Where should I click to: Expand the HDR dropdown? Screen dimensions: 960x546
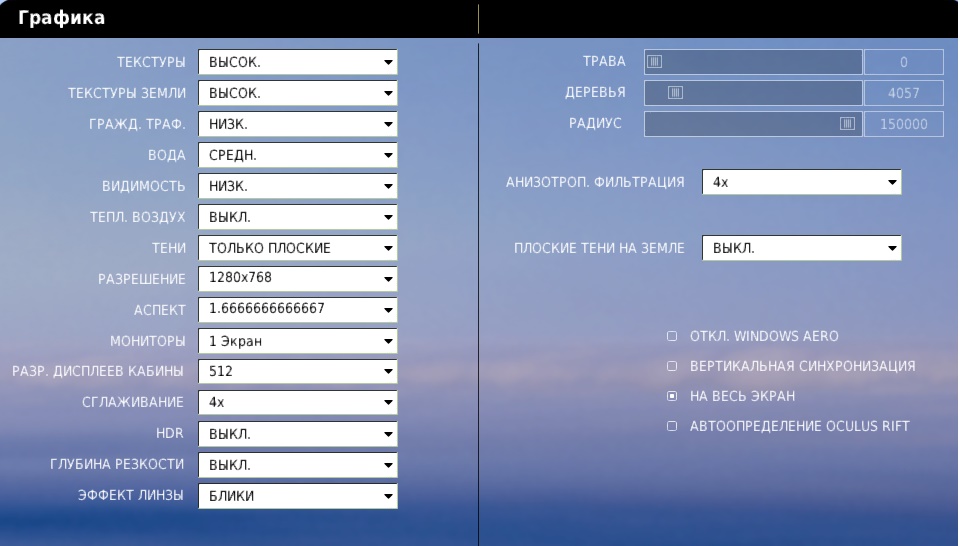click(298, 434)
